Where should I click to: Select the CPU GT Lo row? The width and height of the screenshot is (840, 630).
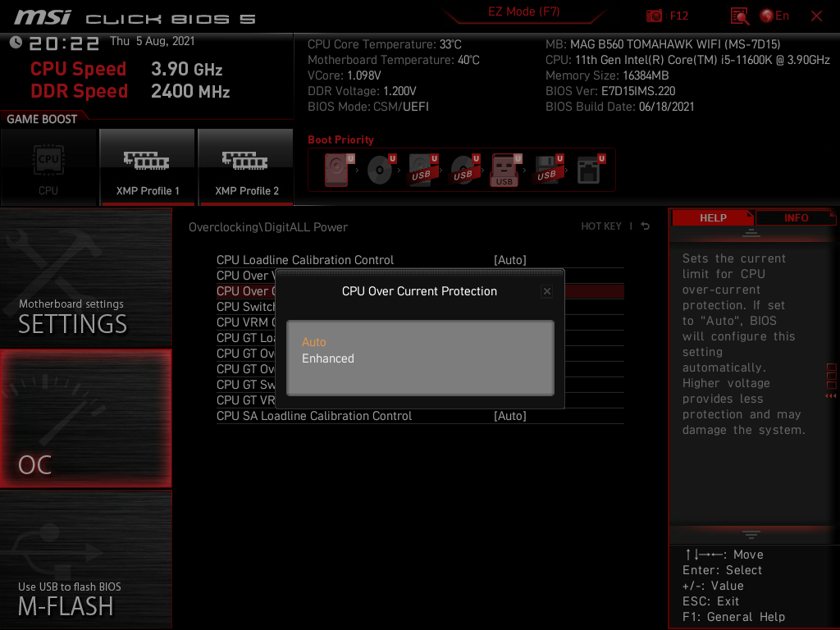tap(245, 337)
